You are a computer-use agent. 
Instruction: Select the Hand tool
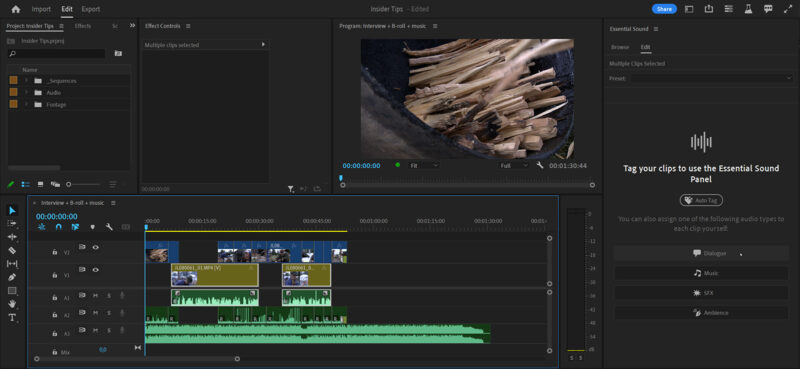[x=12, y=304]
